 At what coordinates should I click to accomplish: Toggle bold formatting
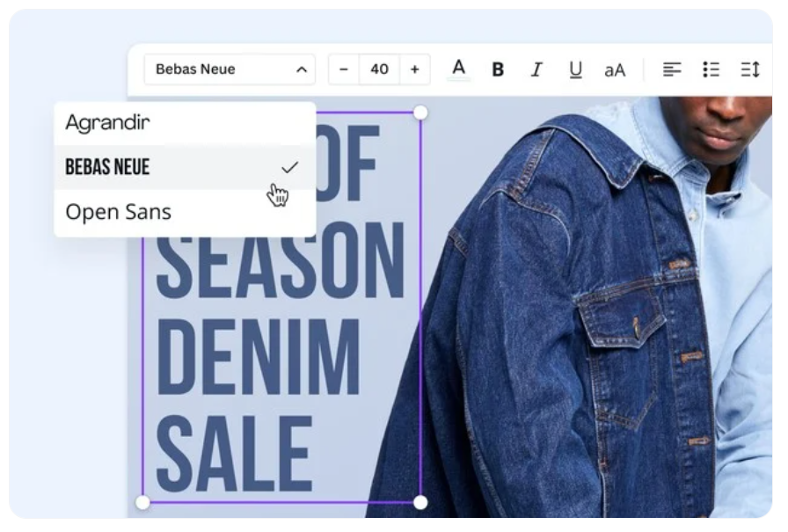498,69
